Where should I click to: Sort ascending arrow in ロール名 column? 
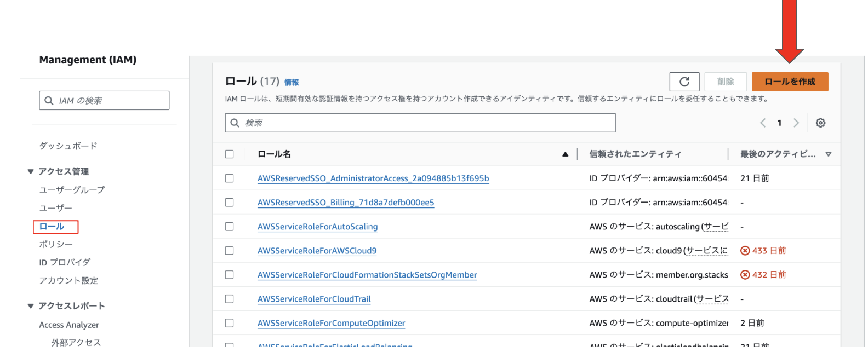[565, 154]
